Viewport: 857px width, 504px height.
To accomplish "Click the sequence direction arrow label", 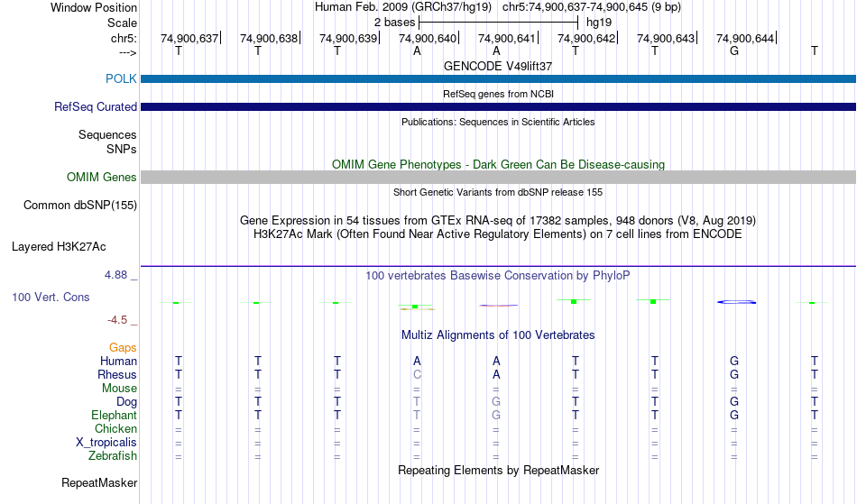I will click(127, 52).
